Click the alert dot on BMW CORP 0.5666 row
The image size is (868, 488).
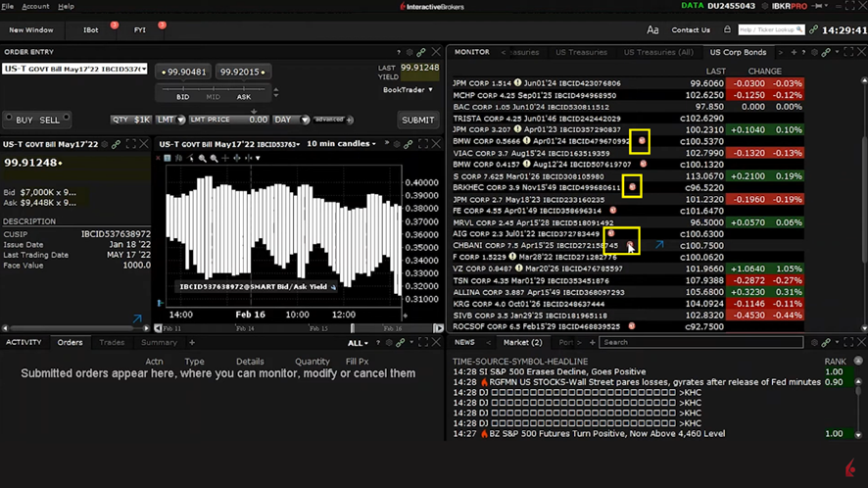(642, 141)
